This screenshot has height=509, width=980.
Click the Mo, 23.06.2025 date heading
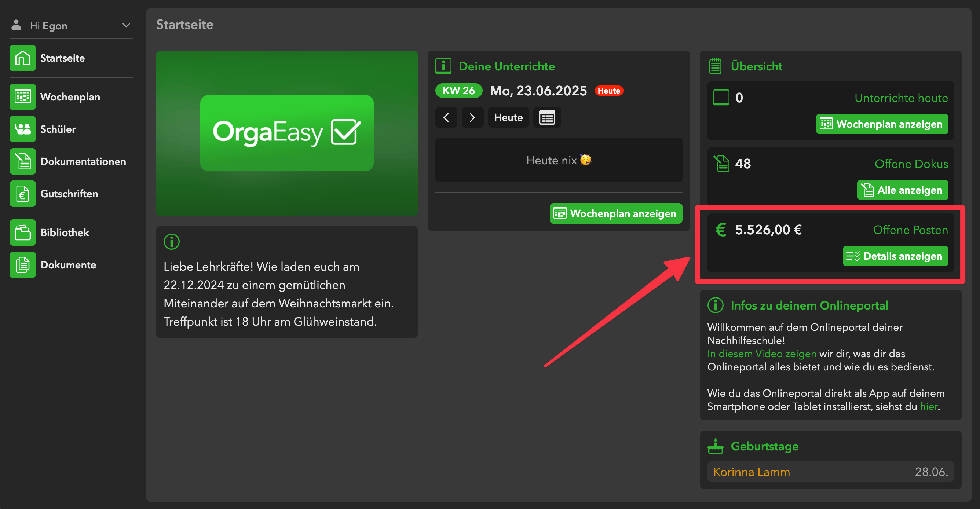point(538,91)
